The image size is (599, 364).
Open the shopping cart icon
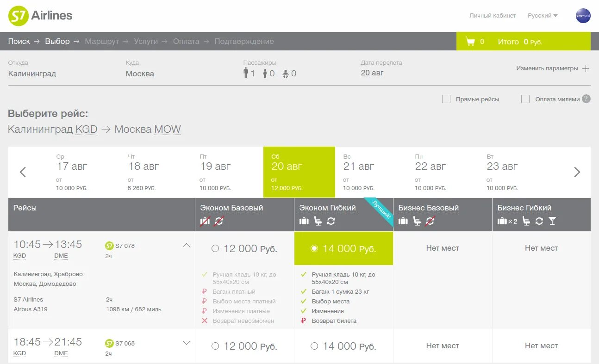[470, 42]
